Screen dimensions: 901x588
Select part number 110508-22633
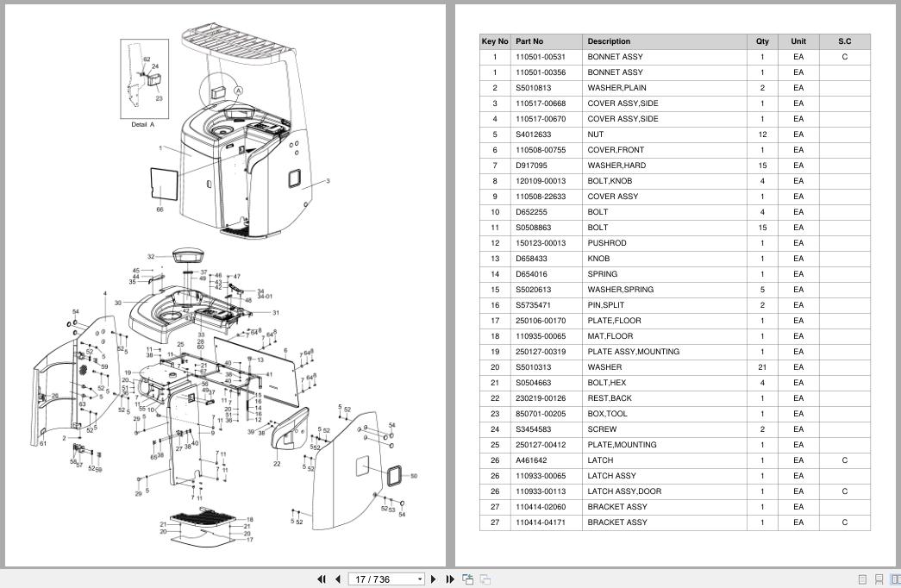pyautogui.click(x=540, y=197)
